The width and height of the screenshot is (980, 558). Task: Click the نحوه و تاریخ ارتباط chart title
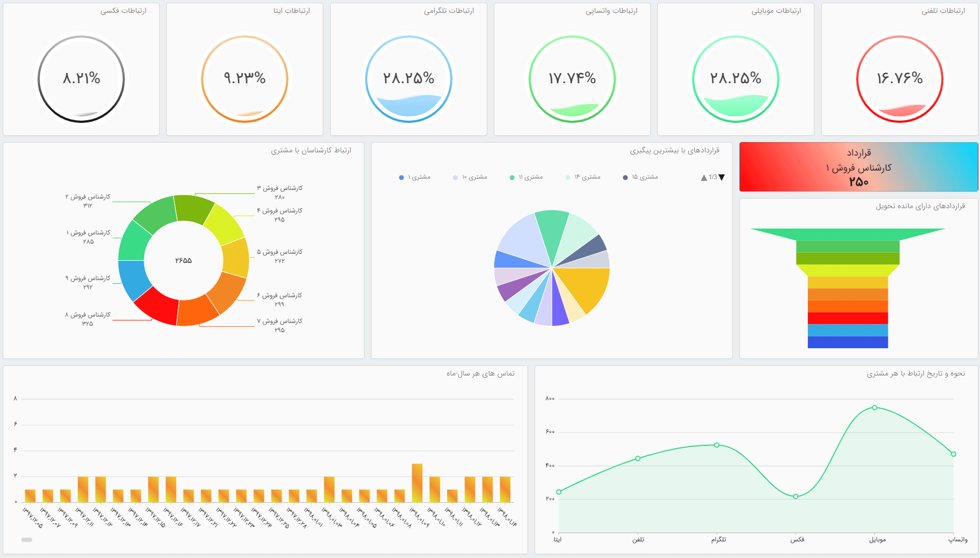(x=916, y=373)
